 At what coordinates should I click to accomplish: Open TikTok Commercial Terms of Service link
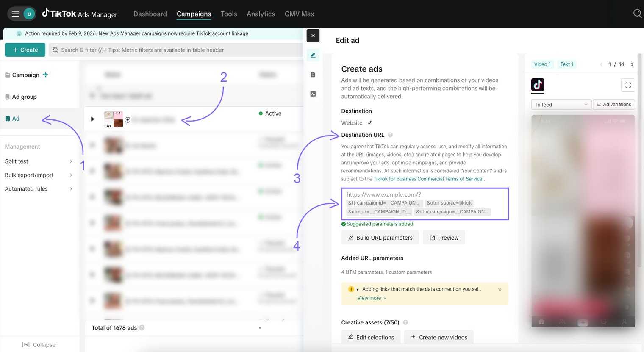pos(427,179)
